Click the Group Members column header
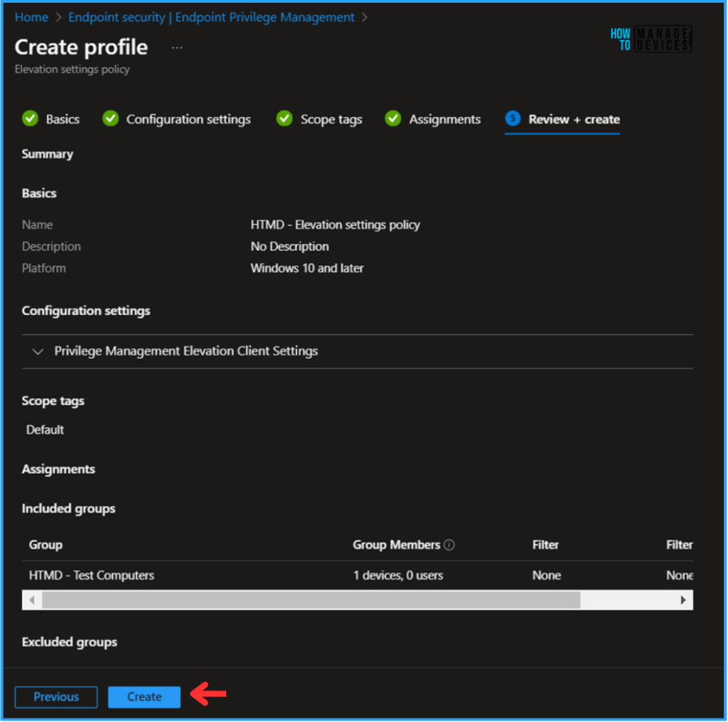The height and width of the screenshot is (722, 728). (396, 545)
